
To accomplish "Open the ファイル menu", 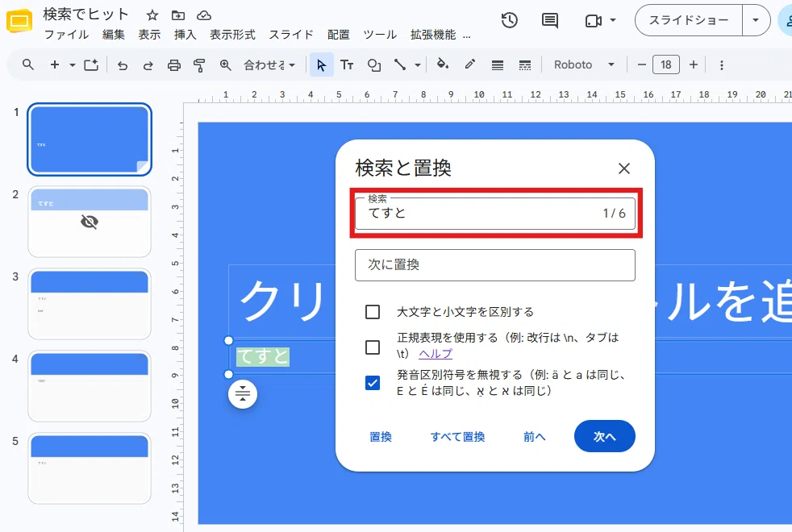I will point(67,35).
